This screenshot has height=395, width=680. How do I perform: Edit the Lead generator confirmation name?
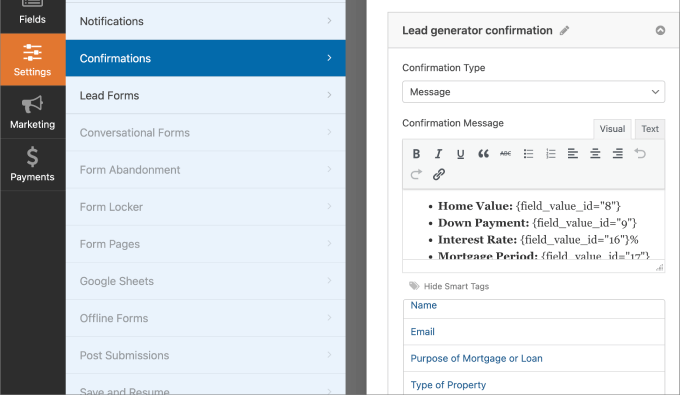564,31
